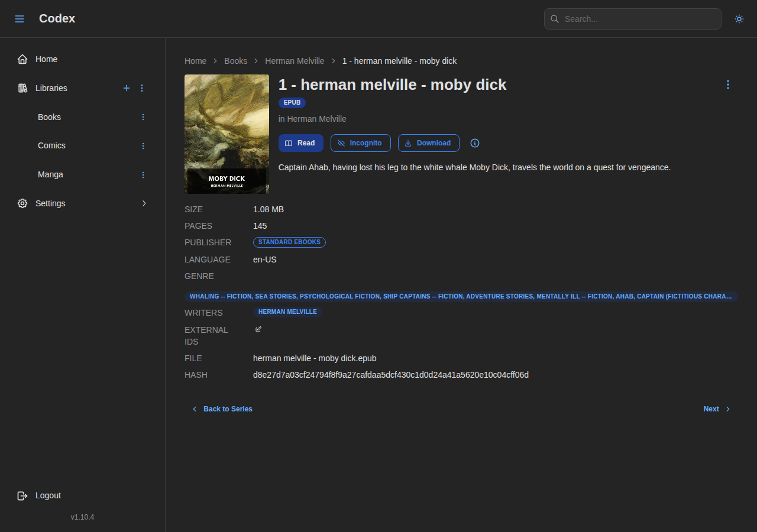
Task: Open the book's overflow options menu
Action: point(728,85)
